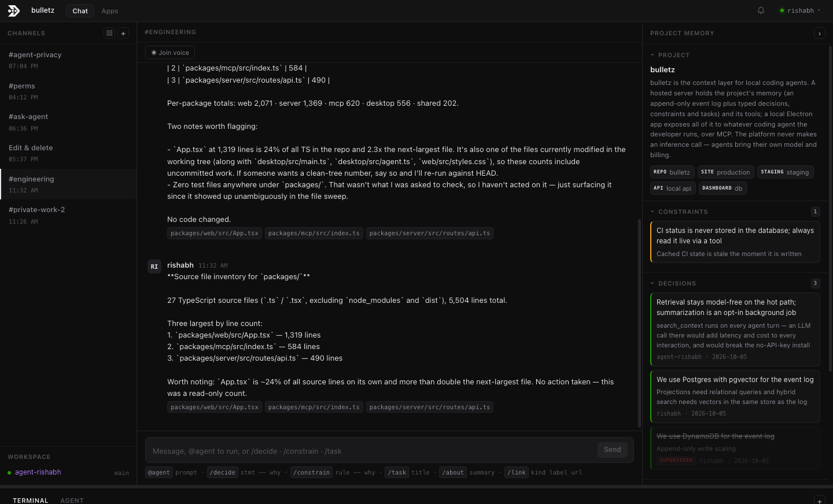This screenshot has height=504, width=833.
Task: Open the #perms channel
Action: click(x=68, y=91)
